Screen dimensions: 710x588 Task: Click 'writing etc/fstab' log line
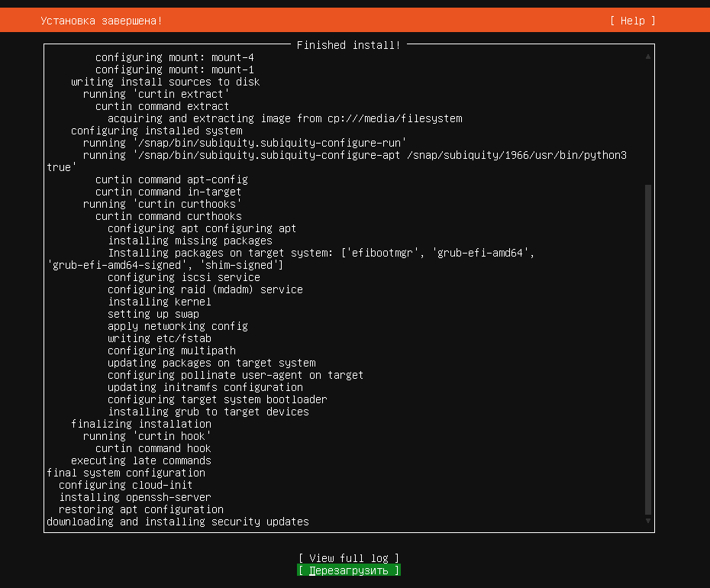pyautogui.click(x=160, y=338)
